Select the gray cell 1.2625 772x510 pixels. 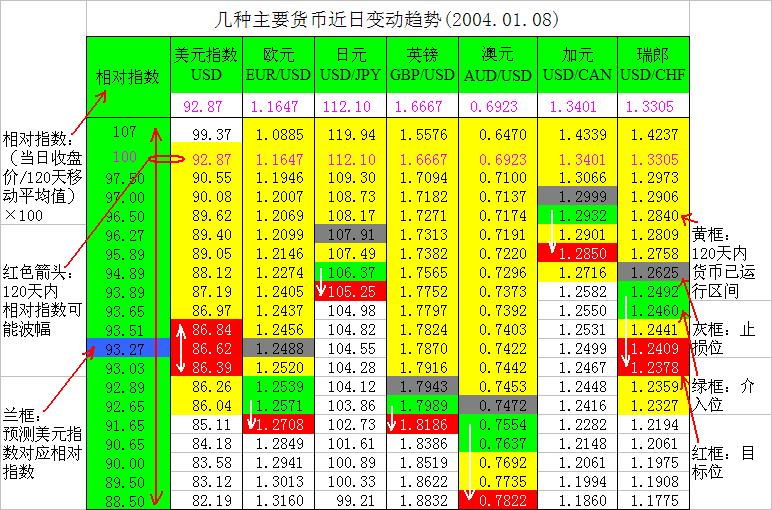pos(653,272)
